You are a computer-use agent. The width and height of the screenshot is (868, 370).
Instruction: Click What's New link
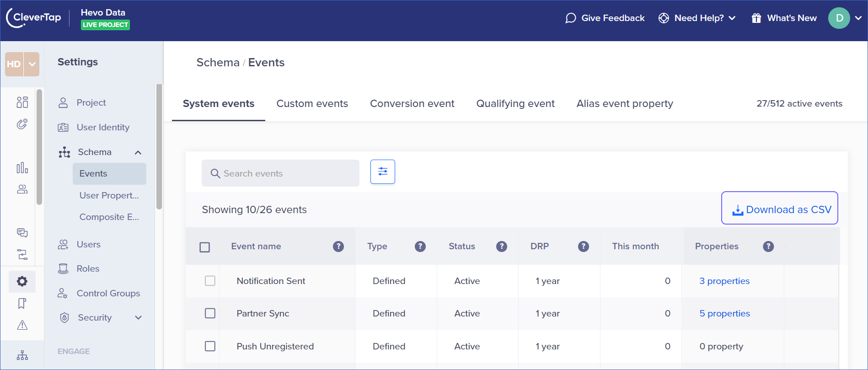click(792, 18)
